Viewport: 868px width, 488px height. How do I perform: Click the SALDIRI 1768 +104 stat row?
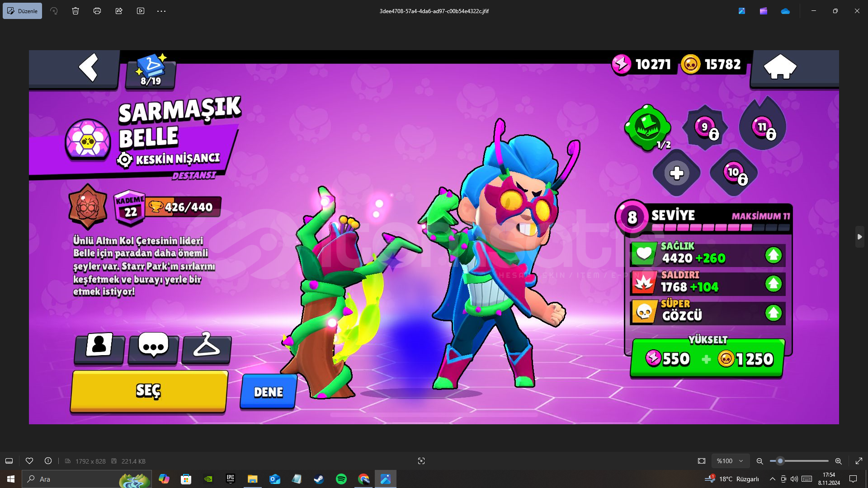tap(708, 284)
